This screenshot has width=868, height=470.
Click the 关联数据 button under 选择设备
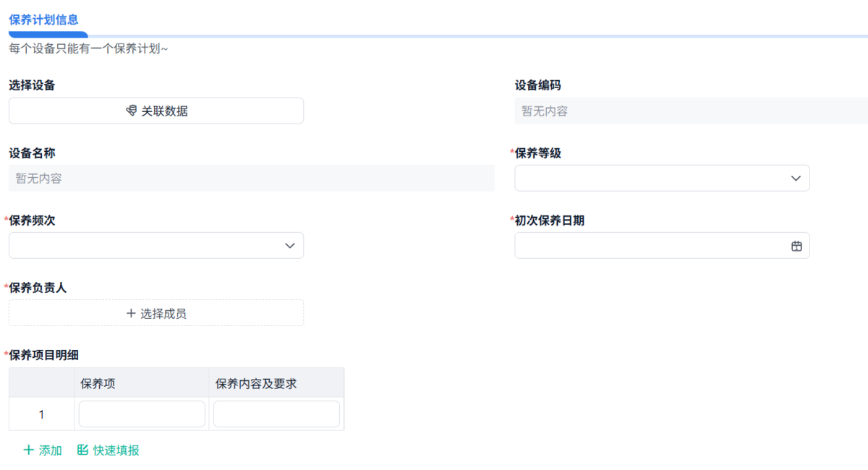156,110
